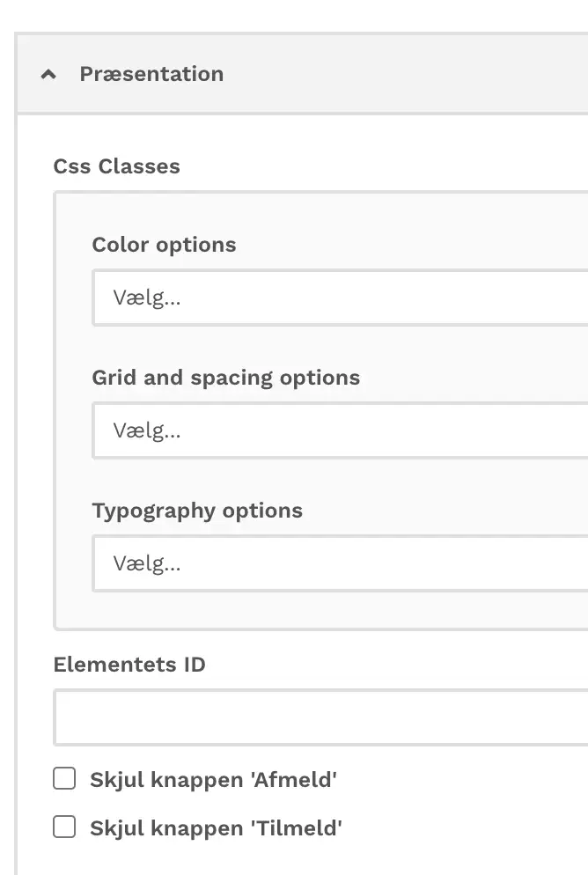
Task: Click the Præsentation panel header title
Action: coord(151,74)
